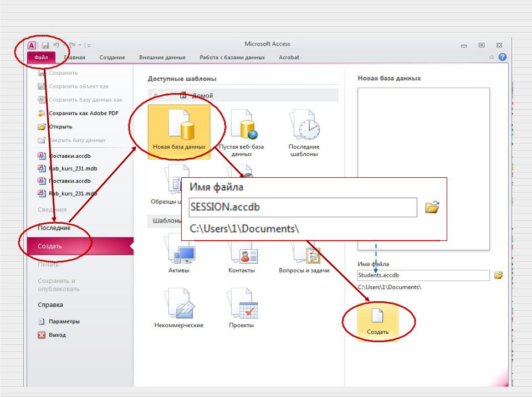Viewport: 532px width, 397px height.
Task: Open the Работа с базами данных tab
Action: (232, 57)
